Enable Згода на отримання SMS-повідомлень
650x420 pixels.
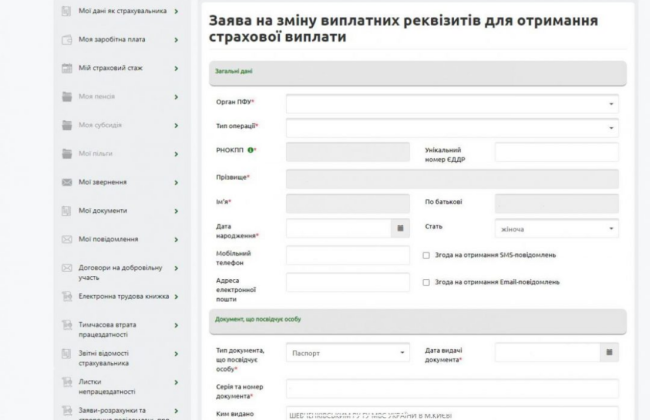(x=426, y=255)
